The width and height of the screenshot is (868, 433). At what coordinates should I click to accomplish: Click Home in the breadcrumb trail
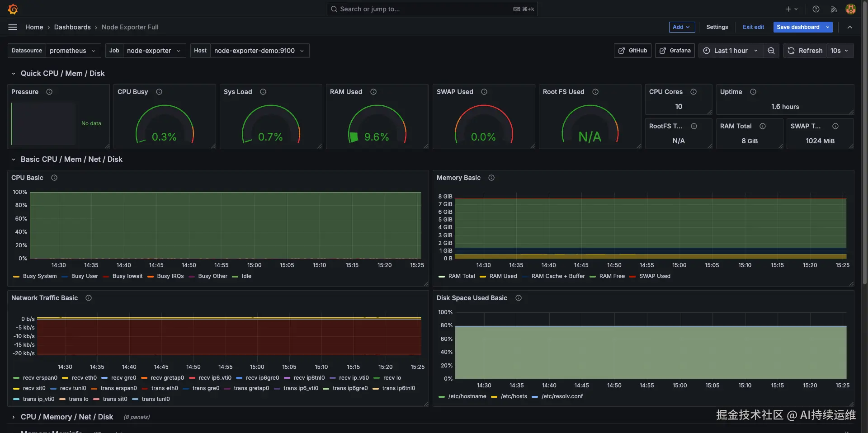click(34, 27)
